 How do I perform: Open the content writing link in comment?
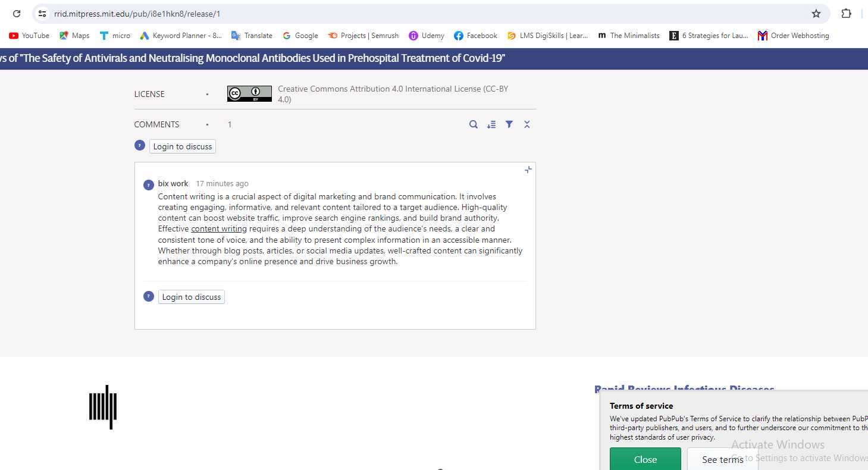click(219, 229)
